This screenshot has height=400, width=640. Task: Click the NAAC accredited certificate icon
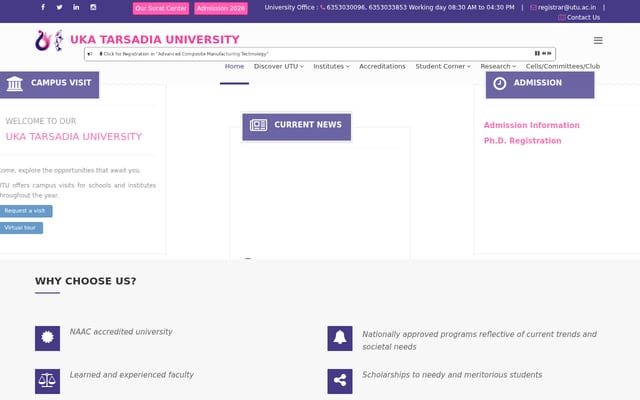(x=47, y=338)
